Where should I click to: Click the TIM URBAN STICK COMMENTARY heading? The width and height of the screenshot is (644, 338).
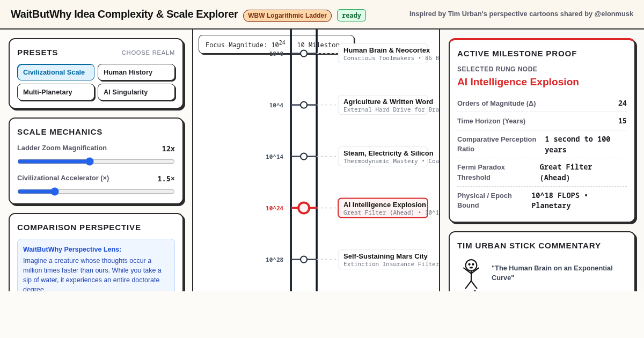(x=529, y=246)
